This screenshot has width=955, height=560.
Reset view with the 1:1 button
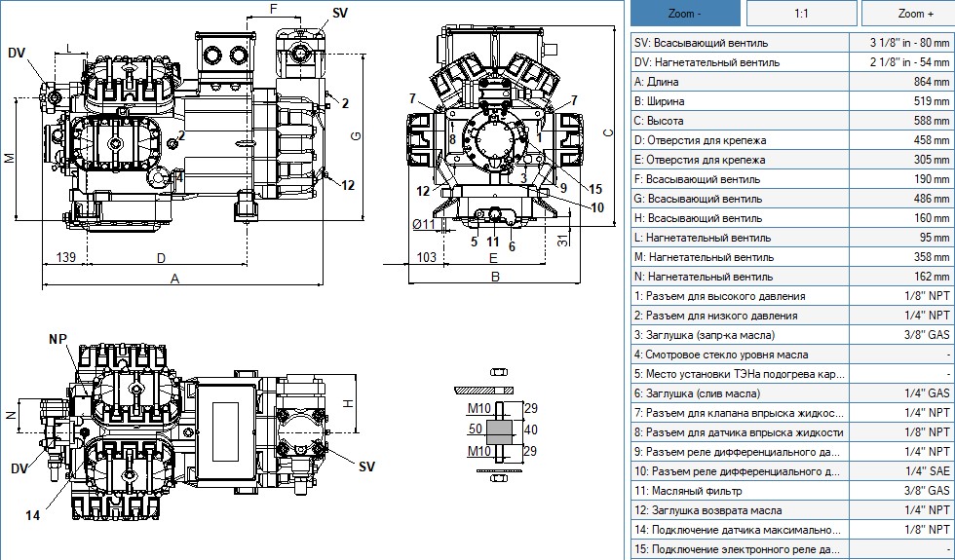801,14
